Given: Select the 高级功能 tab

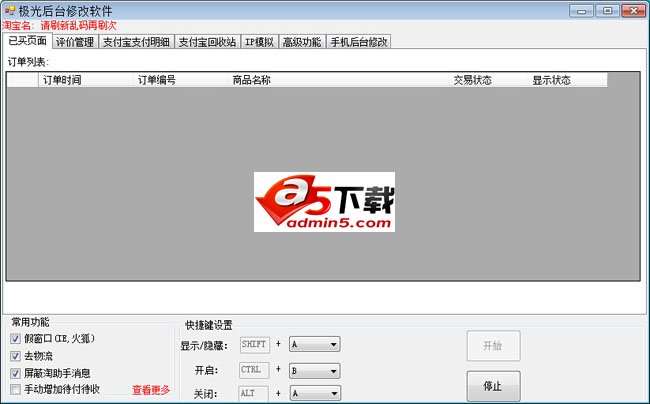Looking at the screenshot, I should [x=302, y=42].
